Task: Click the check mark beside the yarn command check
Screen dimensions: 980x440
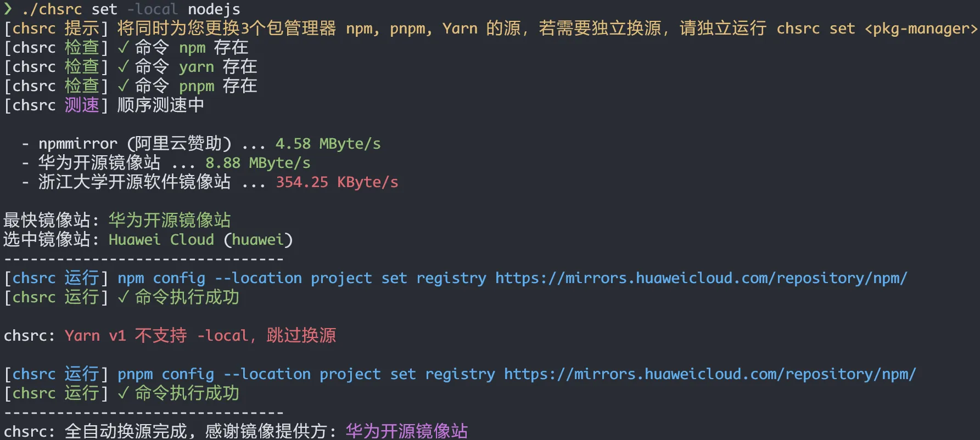Action: [x=123, y=67]
